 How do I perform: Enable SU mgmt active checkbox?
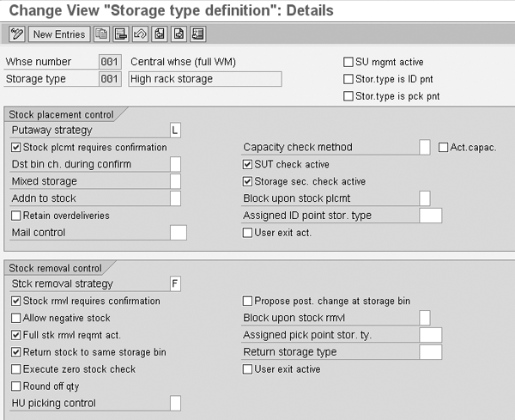(x=348, y=62)
